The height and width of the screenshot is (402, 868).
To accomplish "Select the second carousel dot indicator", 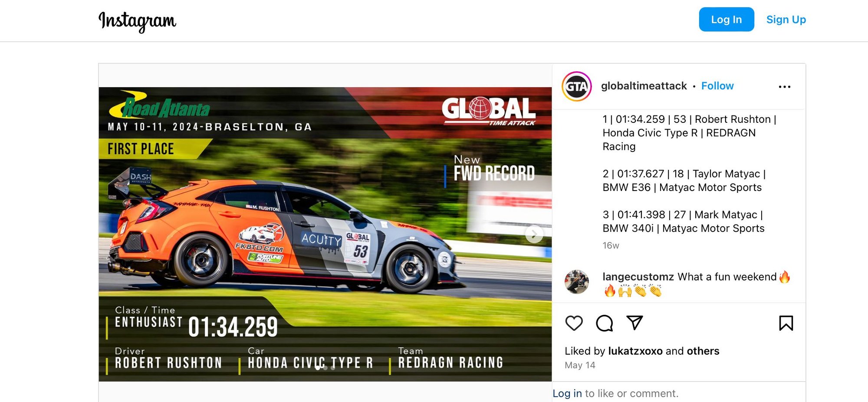I will pyautogui.click(x=325, y=368).
